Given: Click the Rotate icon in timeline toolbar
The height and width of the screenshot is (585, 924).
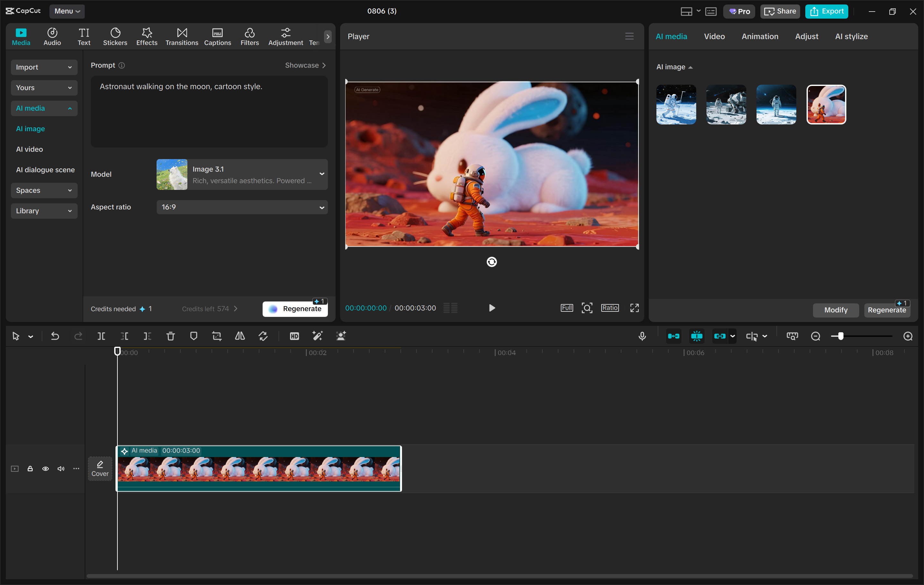Looking at the screenshot, I should click(x=263, y=336).
